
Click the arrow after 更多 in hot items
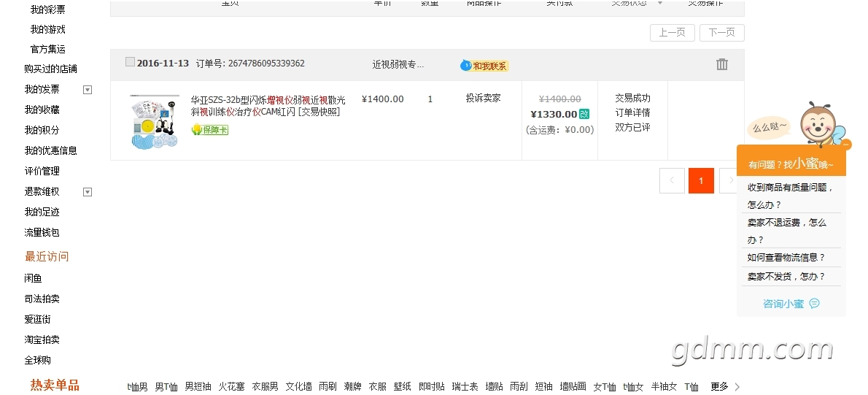[x=737, y=387]
